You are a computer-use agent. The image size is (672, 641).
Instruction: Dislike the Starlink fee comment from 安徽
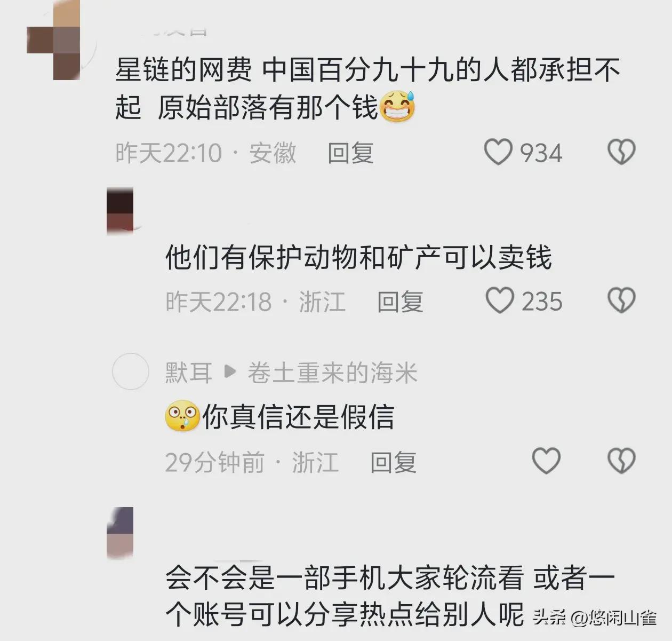[x=622, y=152]
